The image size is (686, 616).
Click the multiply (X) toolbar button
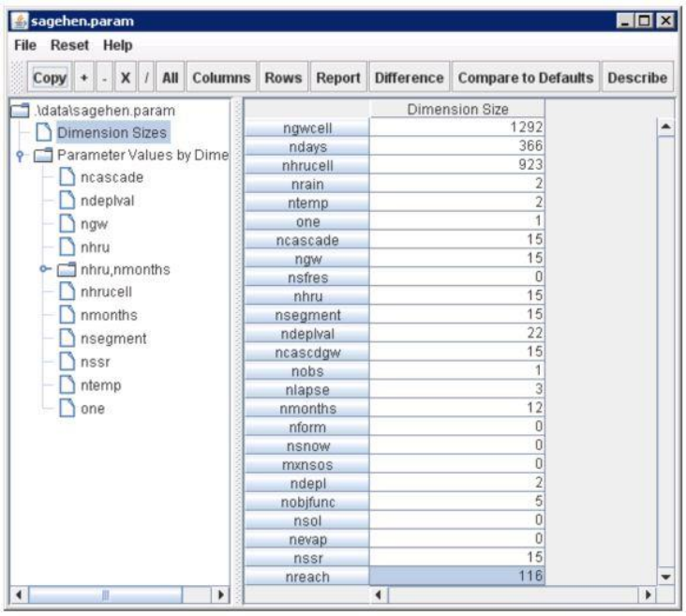click(126, 78)
